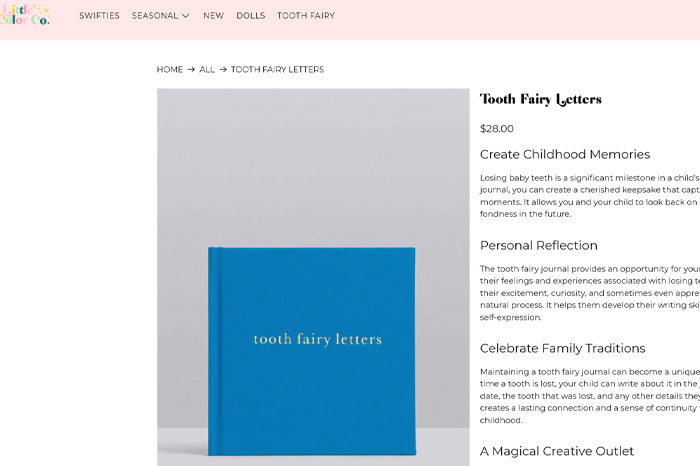Click the Personal Reflection heading
This screenshot has height=466, width=700.
point(539,245)
